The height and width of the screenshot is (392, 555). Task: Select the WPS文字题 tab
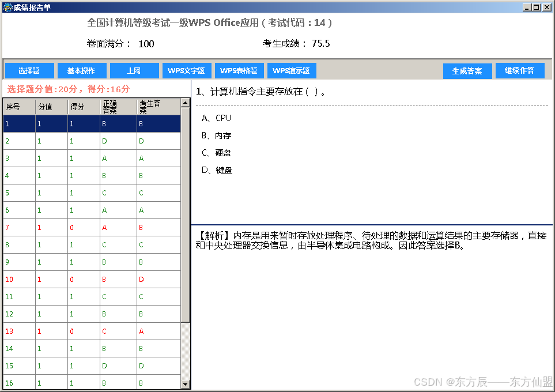(x=187, y=70)
